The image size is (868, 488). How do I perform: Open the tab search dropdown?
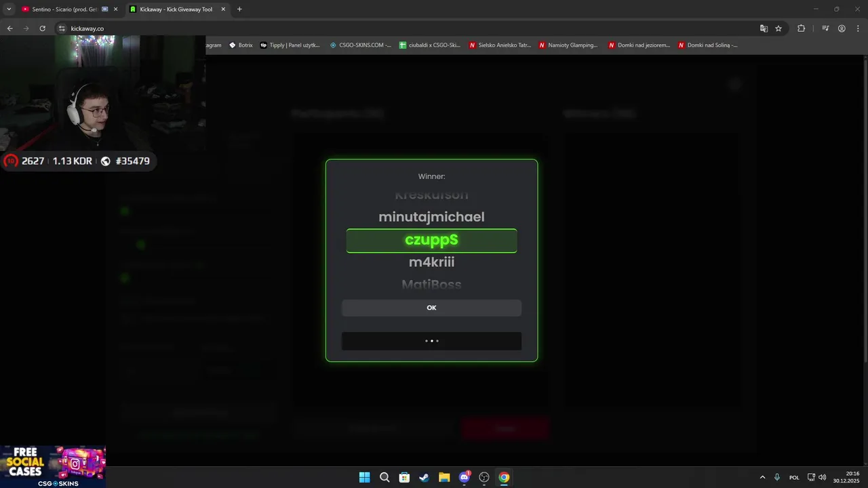pyautogui.click(x=9, y=9)
